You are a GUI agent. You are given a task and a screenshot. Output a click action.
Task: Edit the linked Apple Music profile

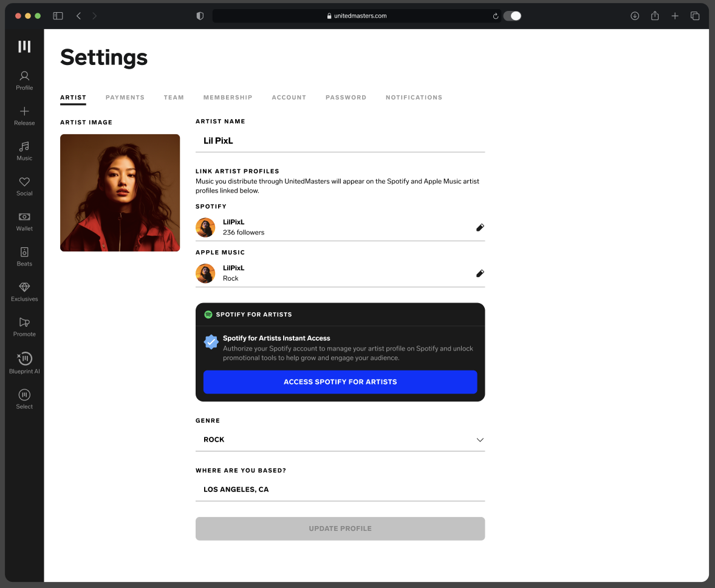coord(480,273)
